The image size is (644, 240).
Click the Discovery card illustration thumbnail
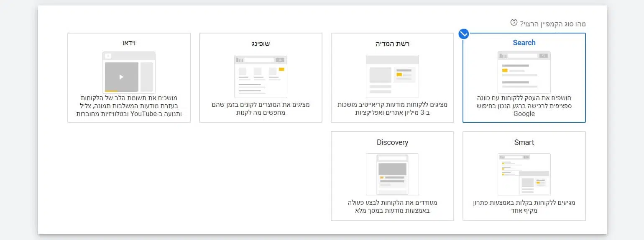[392, 174]
